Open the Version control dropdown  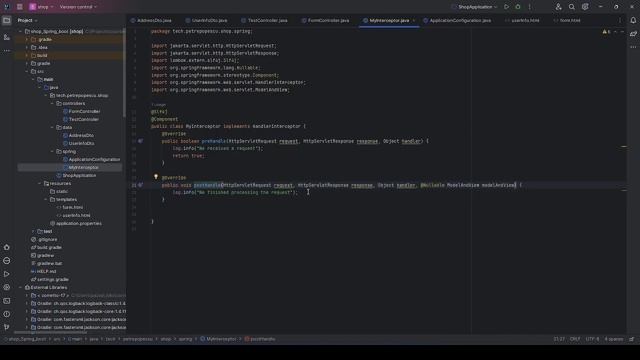[x=78, y=7]
